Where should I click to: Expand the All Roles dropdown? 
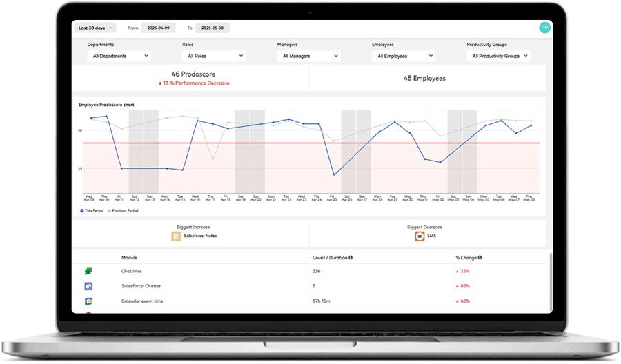[x=215, y=56]
